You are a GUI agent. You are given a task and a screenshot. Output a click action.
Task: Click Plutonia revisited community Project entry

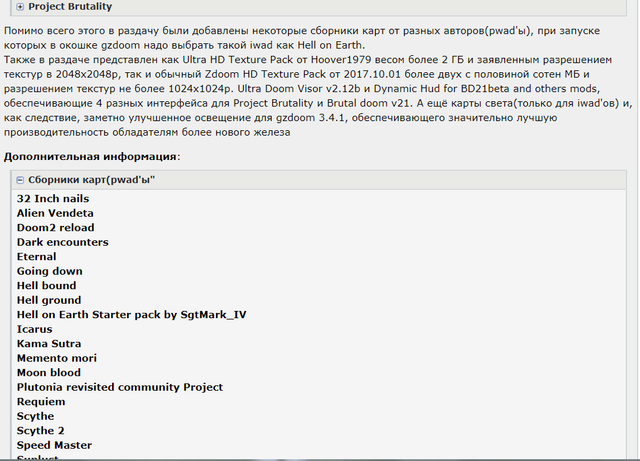[x=120, y=387]
